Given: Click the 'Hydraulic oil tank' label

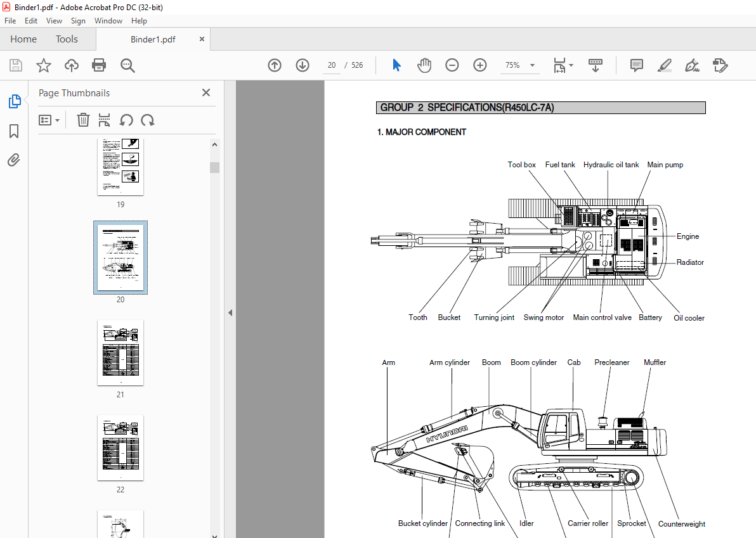Looking at the screenshot, I should 611,165.
